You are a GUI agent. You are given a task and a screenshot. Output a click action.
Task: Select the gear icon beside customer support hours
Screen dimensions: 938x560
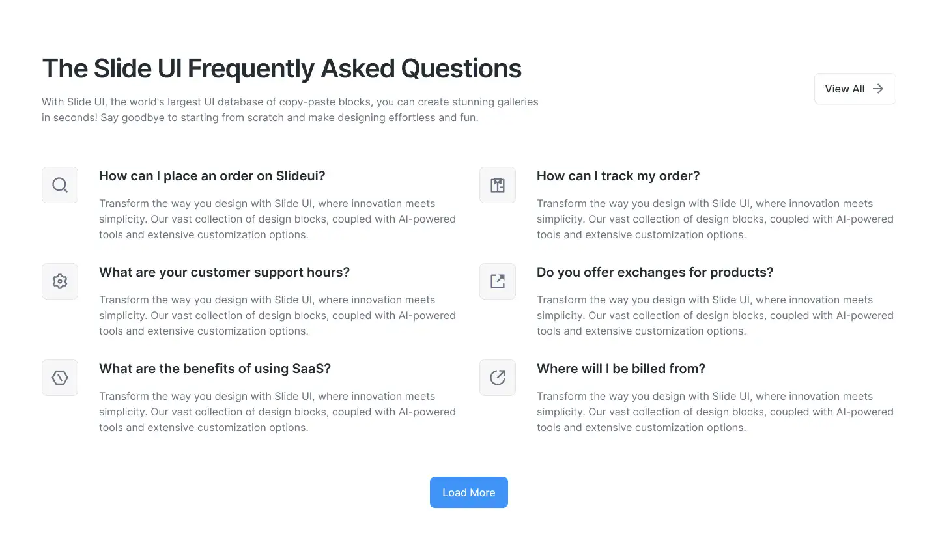(60, 281)
